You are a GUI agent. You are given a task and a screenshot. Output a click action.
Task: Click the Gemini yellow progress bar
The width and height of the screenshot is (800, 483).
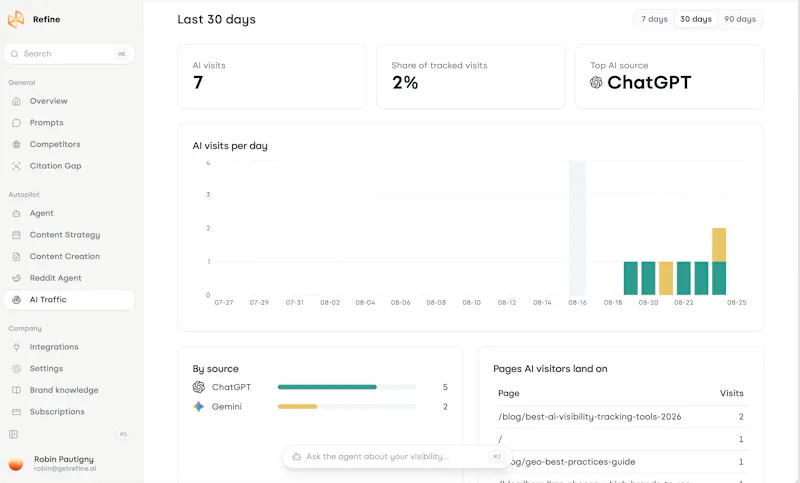(297, 406)
